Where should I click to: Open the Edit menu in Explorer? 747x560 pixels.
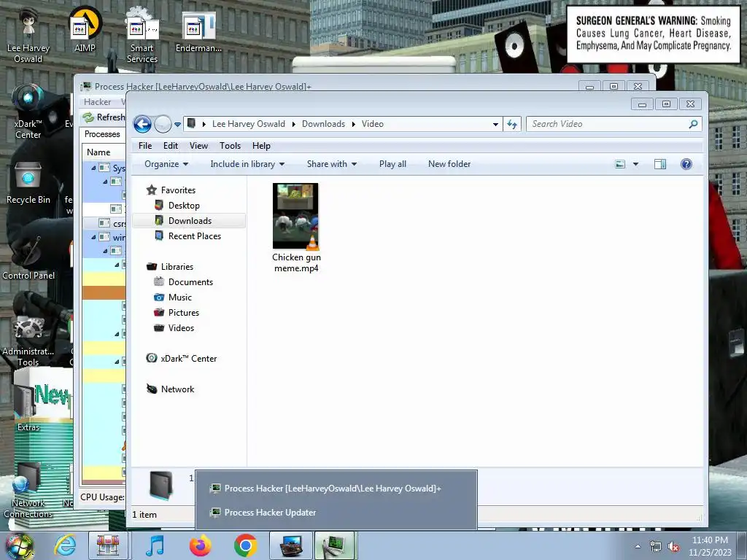[x=171, y=146]
